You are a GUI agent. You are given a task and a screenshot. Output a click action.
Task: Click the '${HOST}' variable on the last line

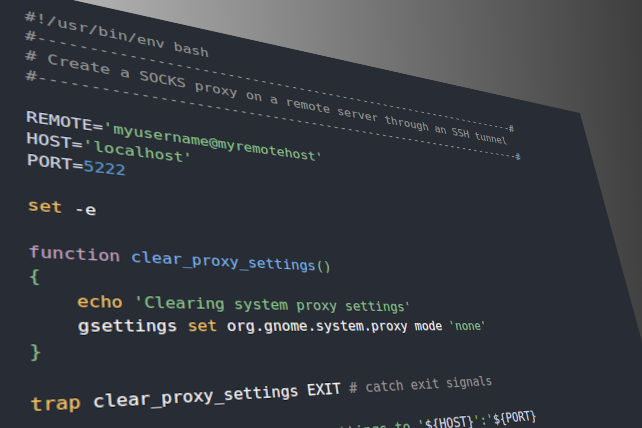[448, 421]
